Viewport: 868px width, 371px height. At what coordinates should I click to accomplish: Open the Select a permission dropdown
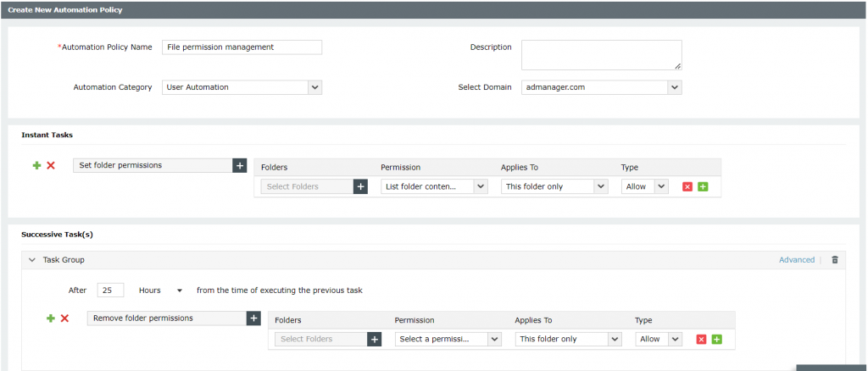pos(448,339)
